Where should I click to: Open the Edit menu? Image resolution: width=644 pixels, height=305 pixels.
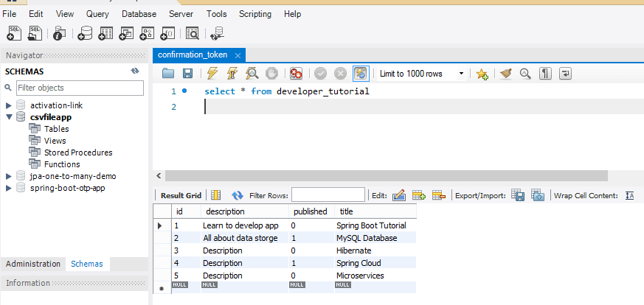pos(35,14)
